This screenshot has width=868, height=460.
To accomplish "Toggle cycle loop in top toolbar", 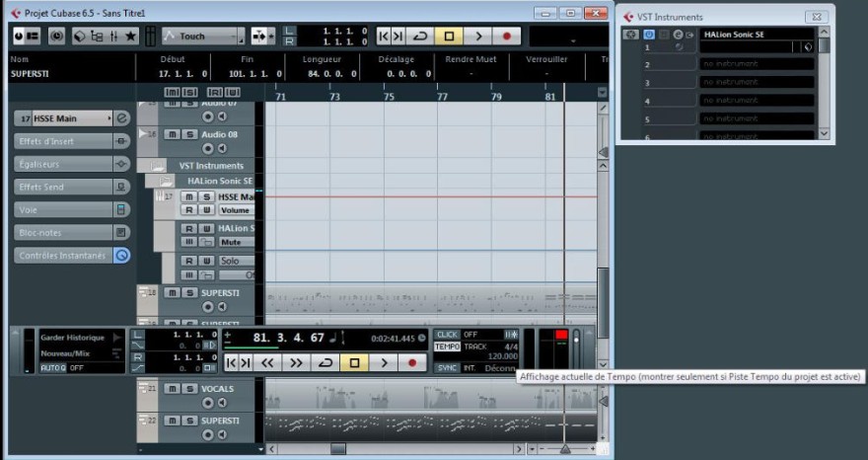I will pyautogui.click(x=420, y=36).
